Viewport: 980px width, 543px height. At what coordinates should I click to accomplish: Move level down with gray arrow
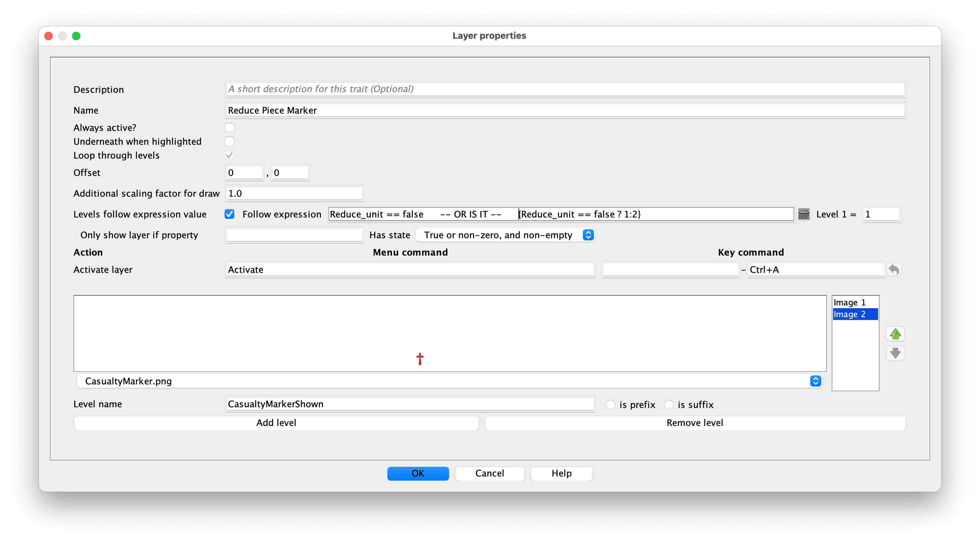(895, 353)
